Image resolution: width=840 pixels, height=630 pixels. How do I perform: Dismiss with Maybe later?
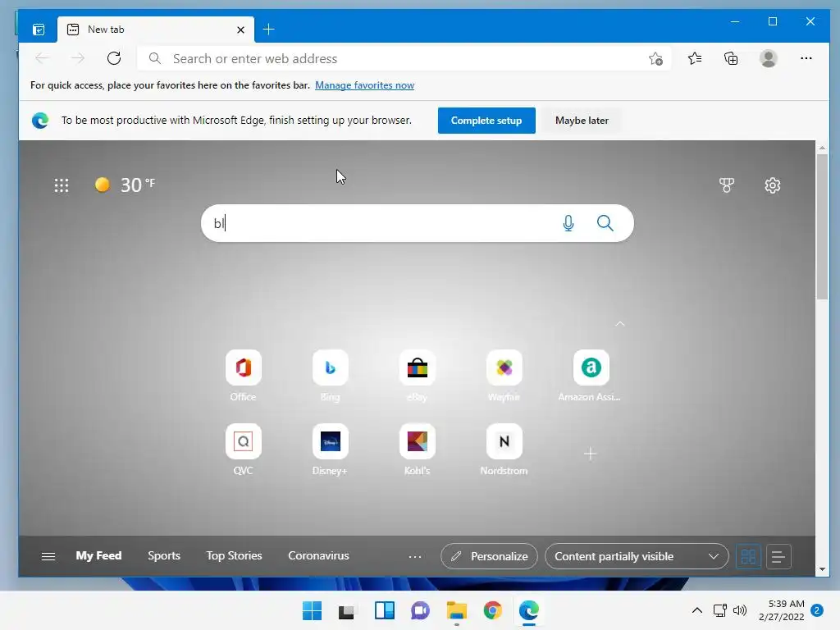pyautogui.click(x=582, y=121)
